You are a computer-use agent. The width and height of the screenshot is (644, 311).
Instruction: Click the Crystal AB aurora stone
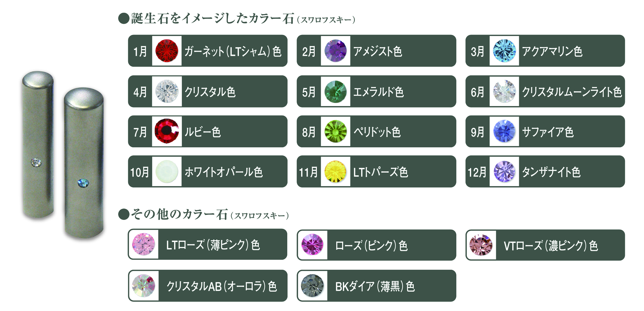pos(144,286)
